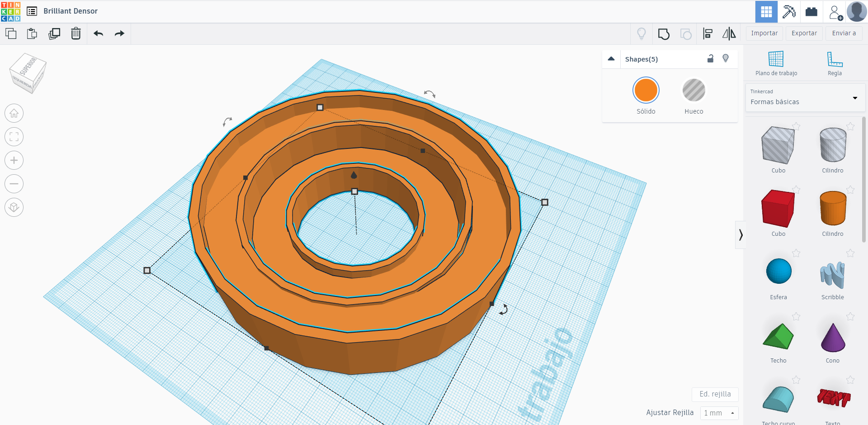The width and height of the screenshot is (868, 425).
Task: Open the Formas básicas shape library dropdown
Action: [x=805, y=97]
